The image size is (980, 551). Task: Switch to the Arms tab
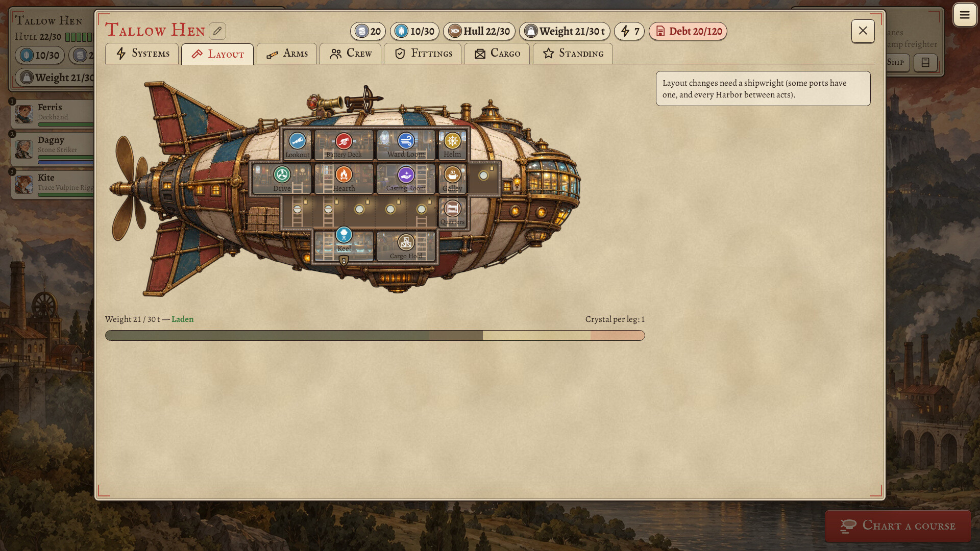click(287, 54)
